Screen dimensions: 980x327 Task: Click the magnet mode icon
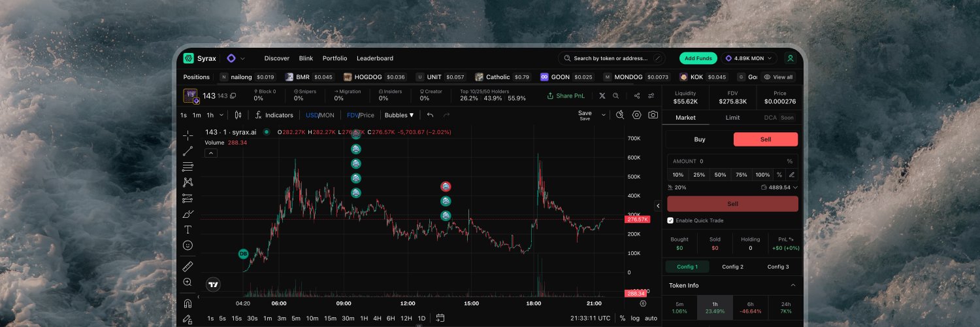[x=188, y=303]
